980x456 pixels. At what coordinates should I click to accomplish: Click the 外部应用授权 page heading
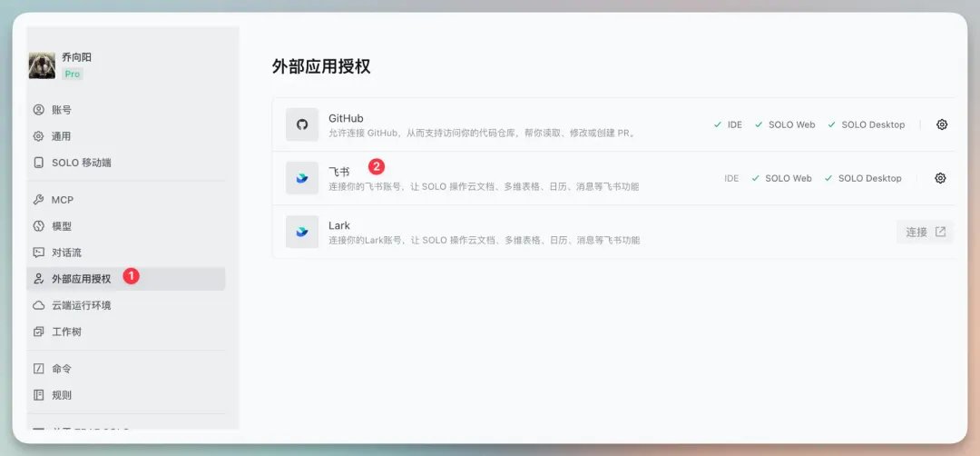[321, 66]
